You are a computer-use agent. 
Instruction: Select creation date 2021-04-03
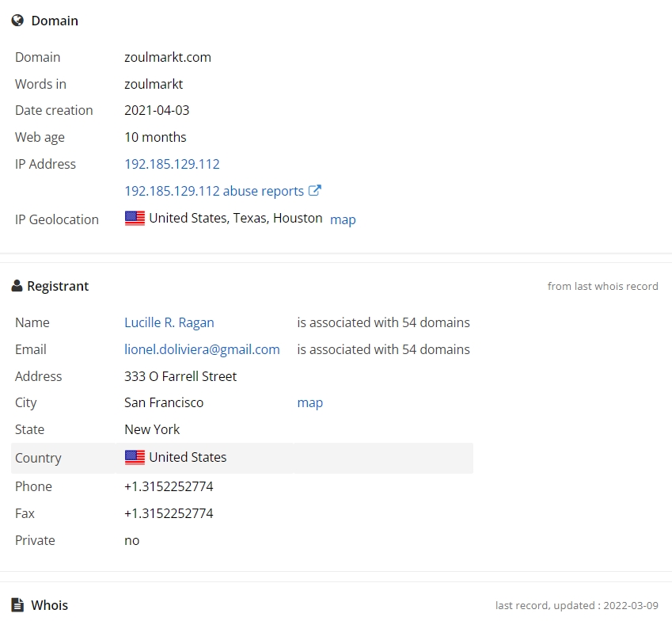pyautogui.click(x=157, y=110)
